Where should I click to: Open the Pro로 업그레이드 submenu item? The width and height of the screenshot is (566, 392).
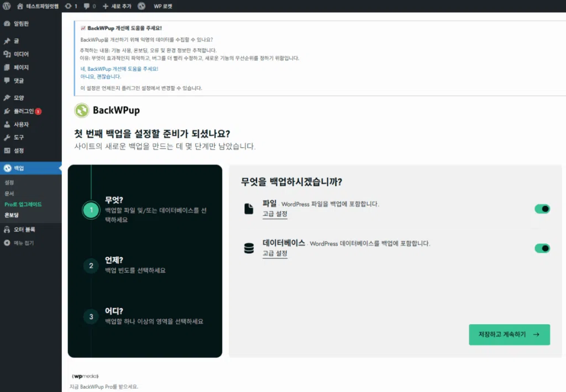click(23, 204)
